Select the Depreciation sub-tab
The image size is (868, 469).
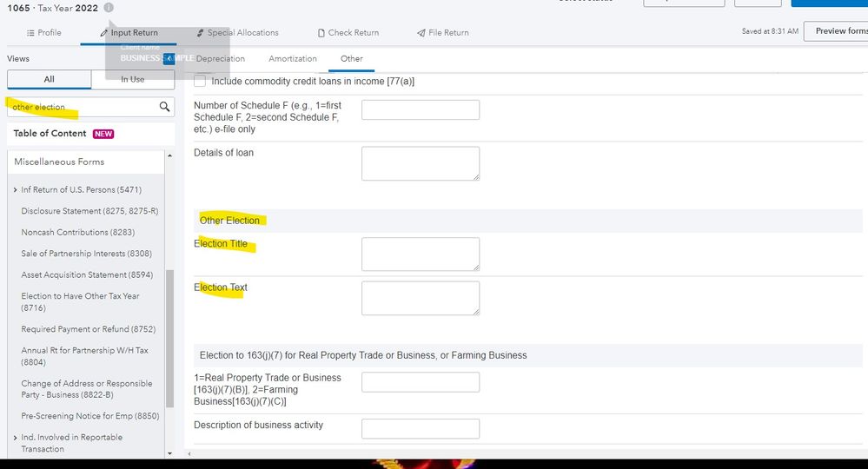221,59
